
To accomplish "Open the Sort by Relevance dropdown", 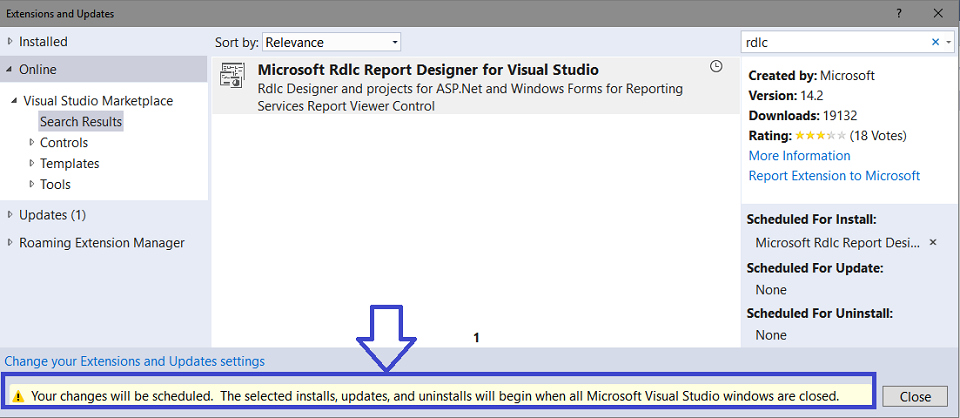I will 331,42.
